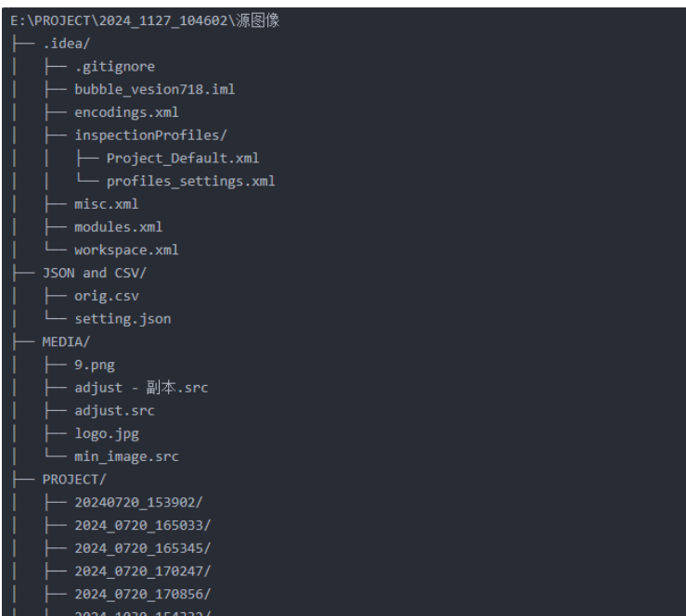Expand the JSON and CSV/ folder
Image resolution: width=686 pixels, height=616 pixels.
95,274
